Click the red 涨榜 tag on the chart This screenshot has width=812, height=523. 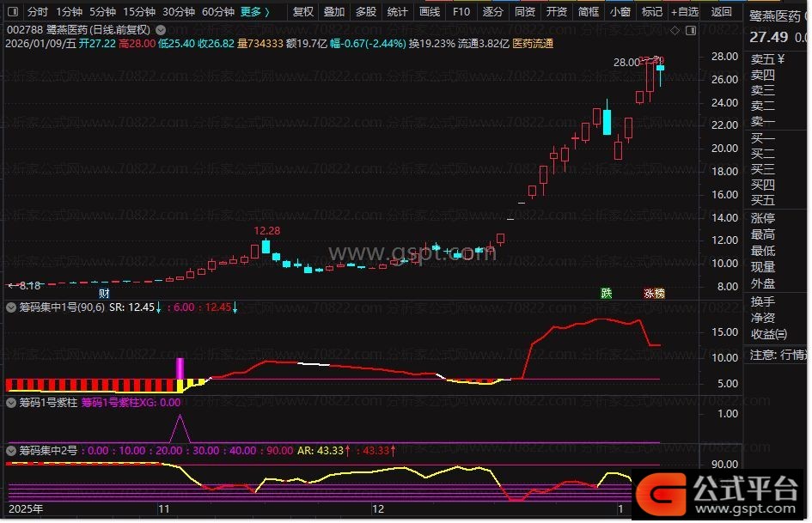pos(654,293)
